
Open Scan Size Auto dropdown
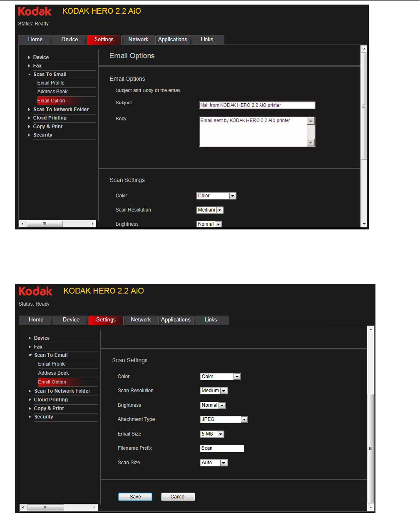[214, 463]
